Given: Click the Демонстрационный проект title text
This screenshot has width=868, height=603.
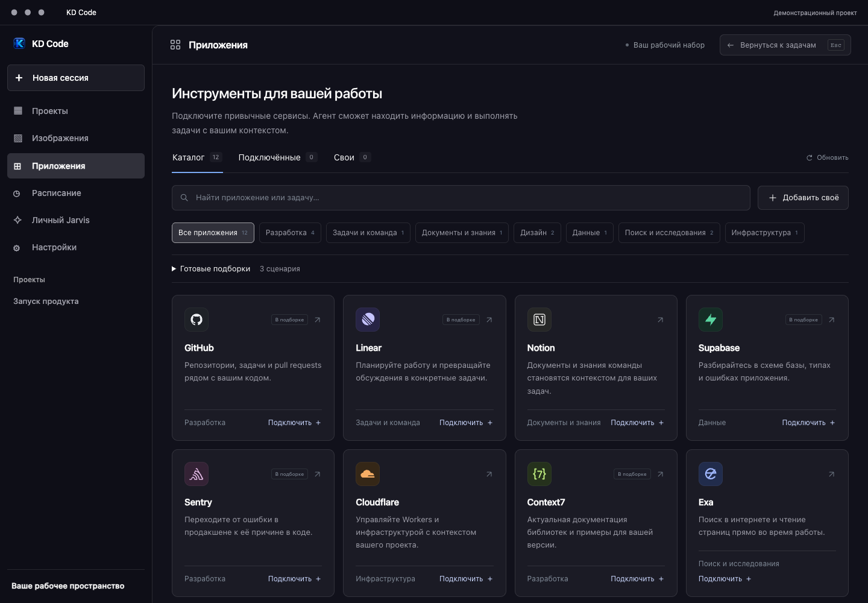Looking at the screenshot, I should coord(815,13).
